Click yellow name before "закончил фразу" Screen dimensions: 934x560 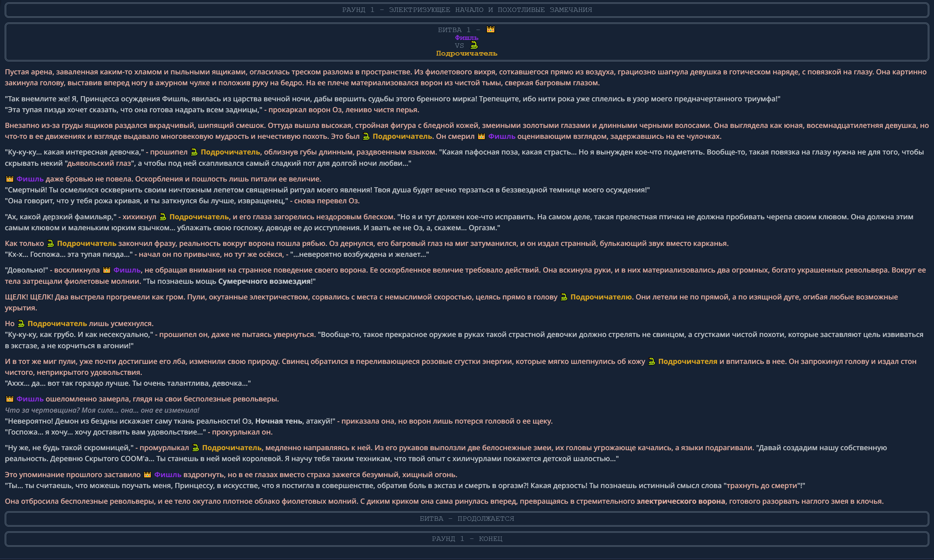click(x=87, y=244)
